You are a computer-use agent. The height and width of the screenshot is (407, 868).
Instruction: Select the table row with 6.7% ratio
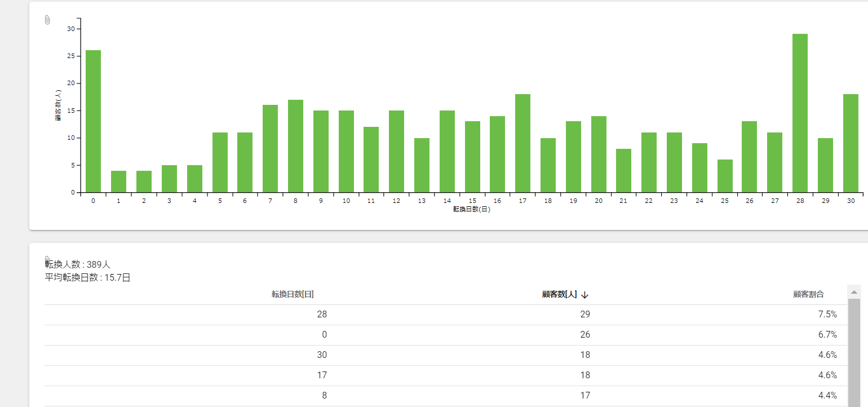pyautogui.click(x=445, y=335)
